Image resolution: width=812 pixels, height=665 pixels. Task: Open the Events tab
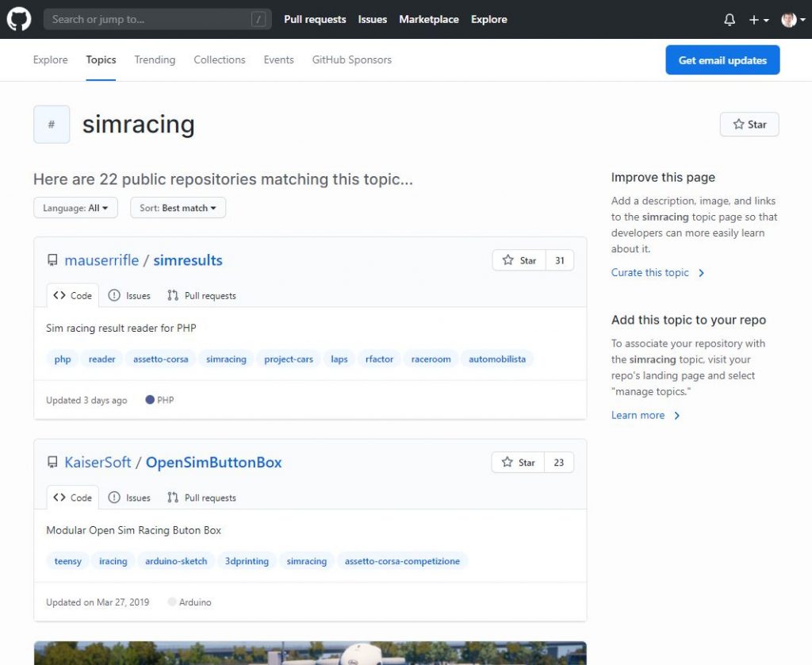278,60
